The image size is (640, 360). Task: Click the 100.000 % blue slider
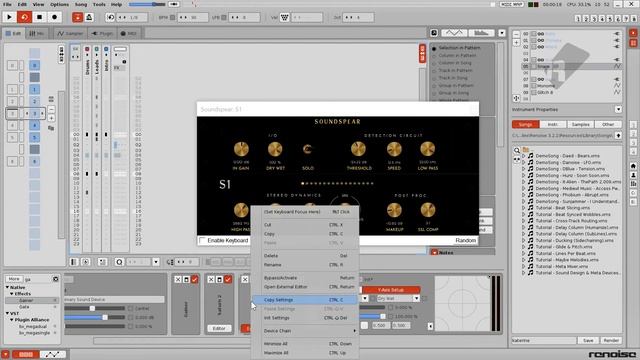coord(372,316)
